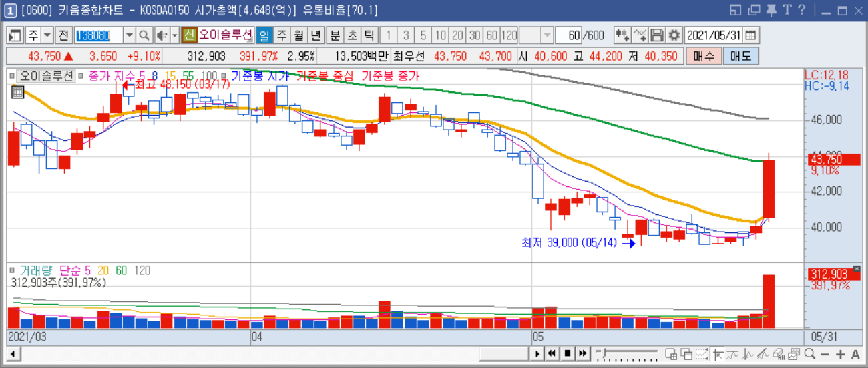
Task: Select the 3 interval button
Action: click(406, 35)
